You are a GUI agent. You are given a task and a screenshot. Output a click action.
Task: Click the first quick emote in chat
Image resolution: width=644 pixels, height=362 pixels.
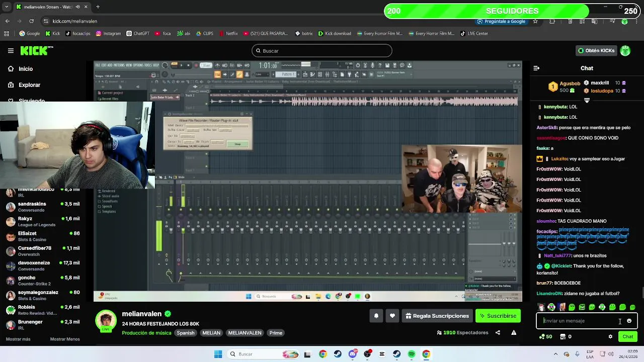[x=541, y=307]
